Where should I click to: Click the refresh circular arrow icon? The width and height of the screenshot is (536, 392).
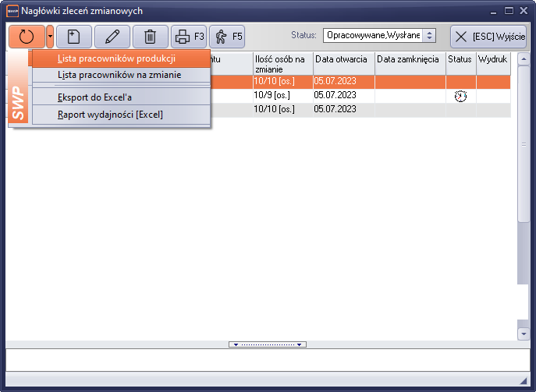tap(27, 37)
